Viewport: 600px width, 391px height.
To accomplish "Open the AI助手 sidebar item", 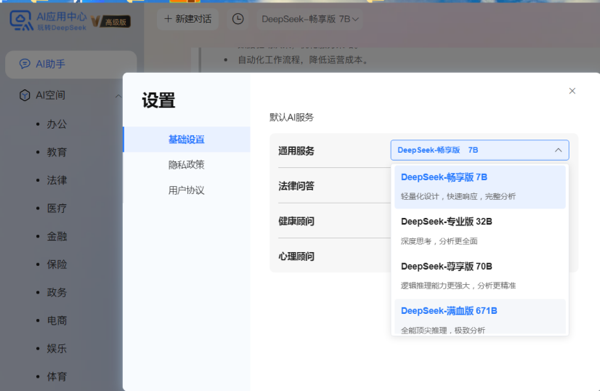I will tap(71, 64).
